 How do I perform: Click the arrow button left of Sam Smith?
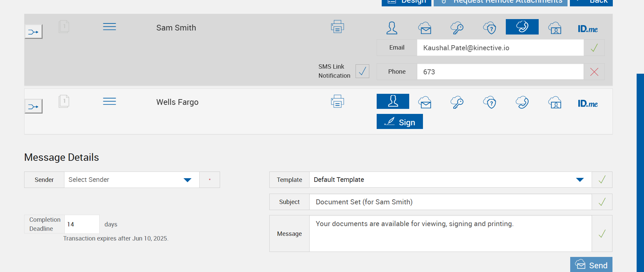click(x=34, y=32)
